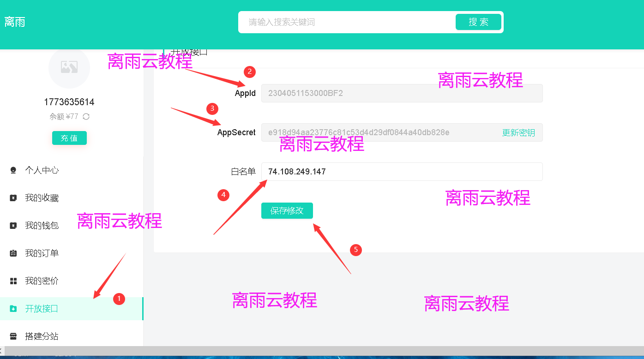
Task: Click the 开放接口 sidebar icon
Action: click(13, 309)
